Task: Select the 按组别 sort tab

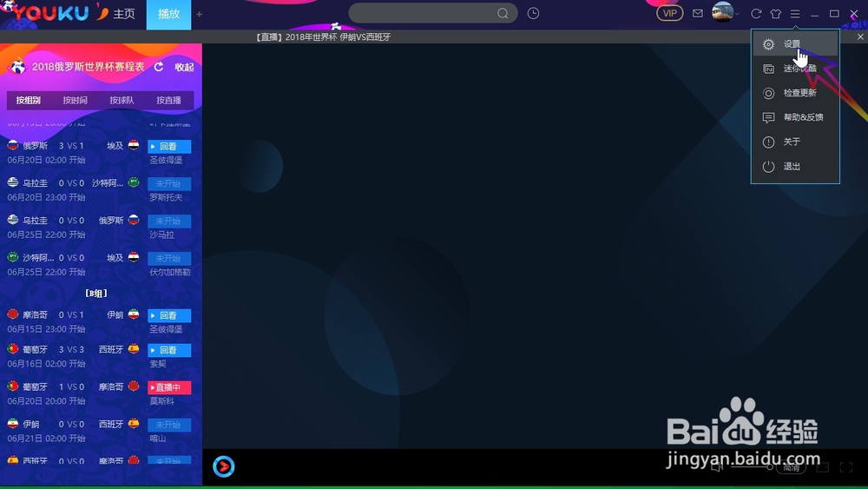Action: 29,100
